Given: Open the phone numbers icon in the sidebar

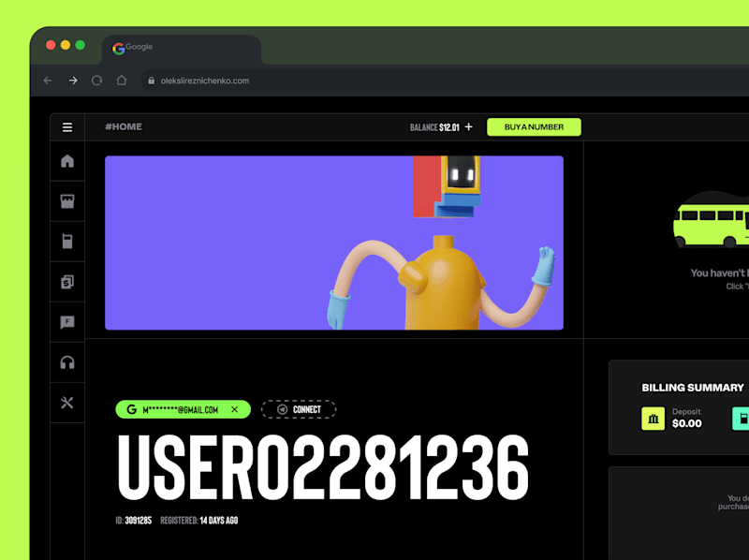Looking at the screenshot, I should tap(67, 242).
